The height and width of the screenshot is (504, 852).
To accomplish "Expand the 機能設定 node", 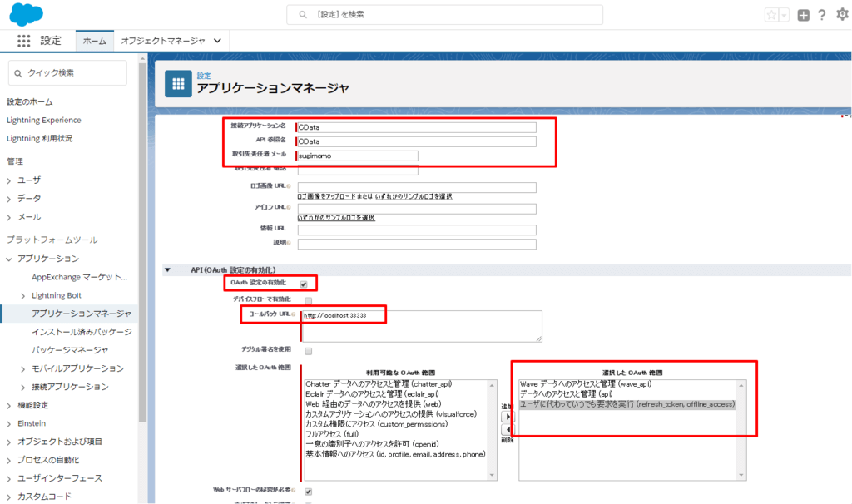I will pyautogui.click(x=8, y=406).
